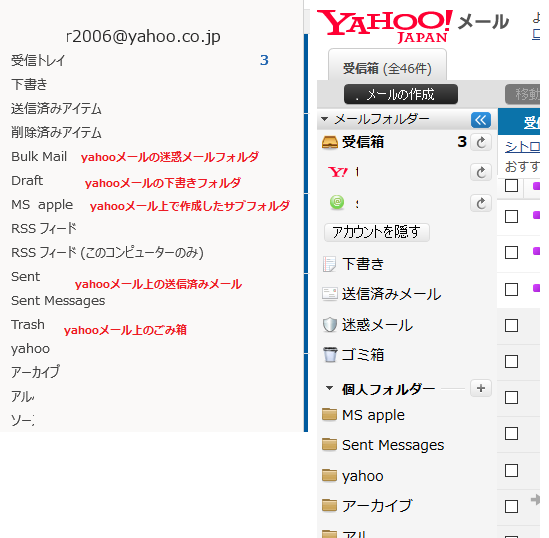Screen dimensions: 549x538
Task: Open the ゴミ箱 trash folder
Action: point(363,355)
